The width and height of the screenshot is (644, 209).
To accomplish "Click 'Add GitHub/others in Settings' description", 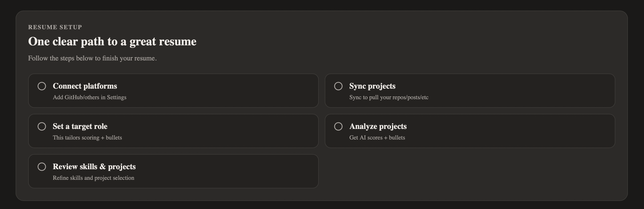I will coord(90,97).
